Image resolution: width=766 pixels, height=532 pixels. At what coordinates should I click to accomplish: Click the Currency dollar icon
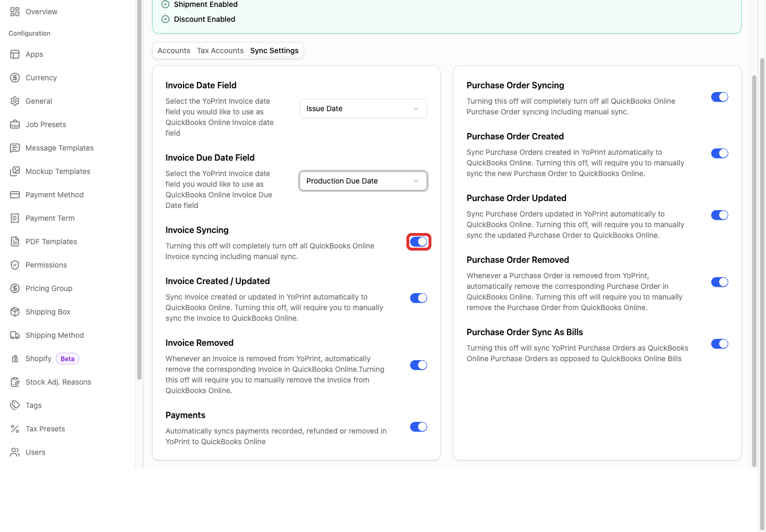pyautogui.click(x=15, y=78)
